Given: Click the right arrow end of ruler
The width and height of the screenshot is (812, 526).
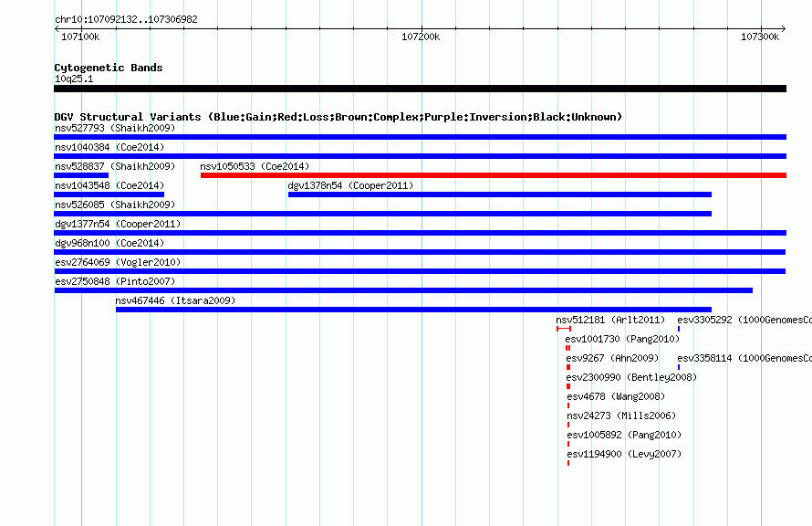Looking at the screenshot, I should coord(784,29).
